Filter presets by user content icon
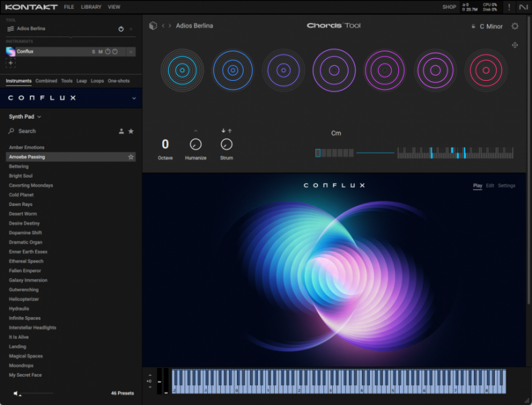The image size is (532, 405). 121,131
